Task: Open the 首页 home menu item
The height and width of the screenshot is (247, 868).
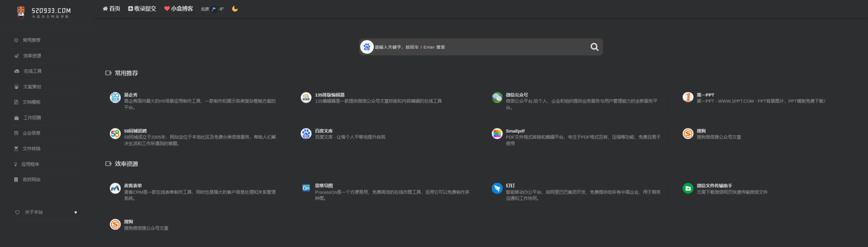Action: [112, 9]
